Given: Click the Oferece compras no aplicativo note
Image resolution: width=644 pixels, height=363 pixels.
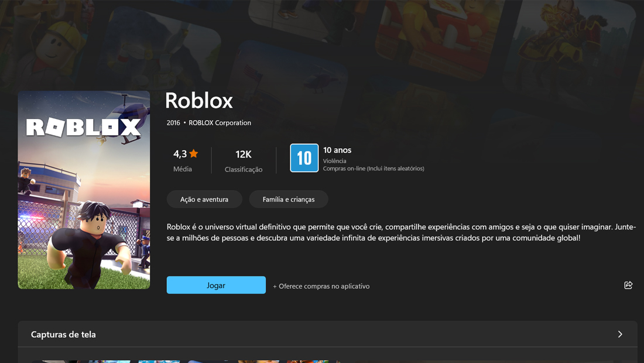Looking at the screenshot, I should click(321, 286).
